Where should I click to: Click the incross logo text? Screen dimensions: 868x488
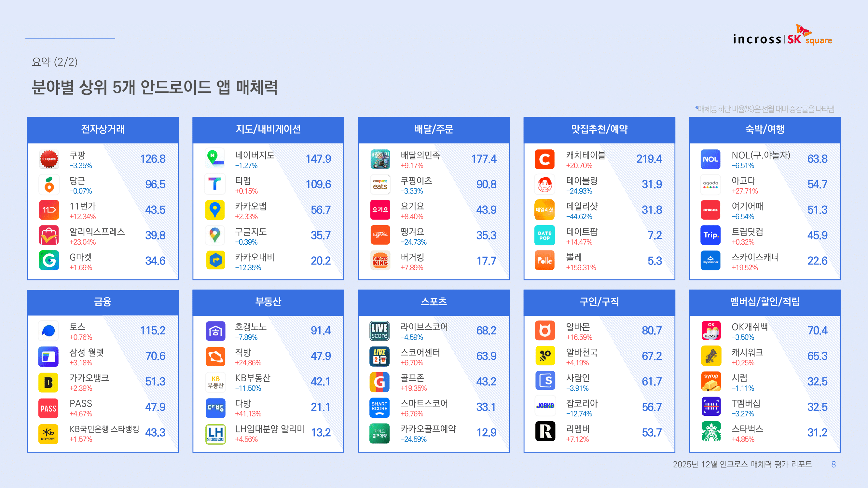pyautogui.click(x=757, y=40)
